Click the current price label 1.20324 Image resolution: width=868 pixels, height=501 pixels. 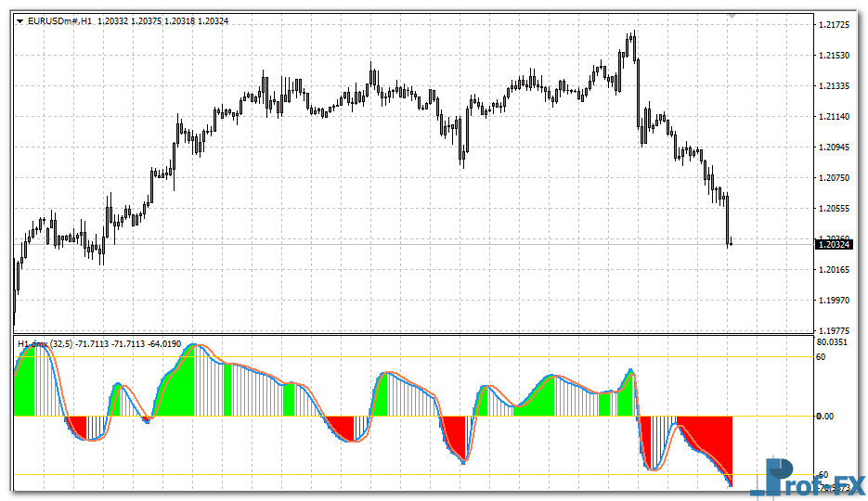click(835, 244)
